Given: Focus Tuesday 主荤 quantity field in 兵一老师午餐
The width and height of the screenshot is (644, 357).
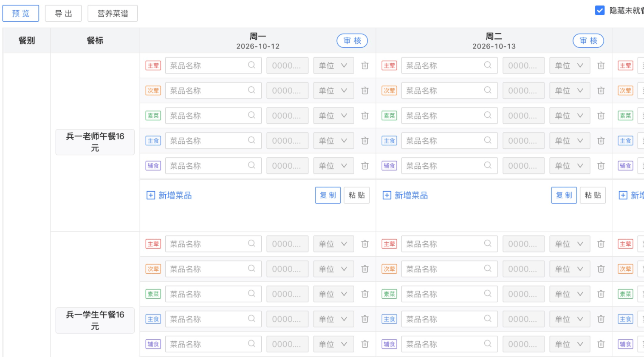Looking at the screenshot, I should [524, 66].
